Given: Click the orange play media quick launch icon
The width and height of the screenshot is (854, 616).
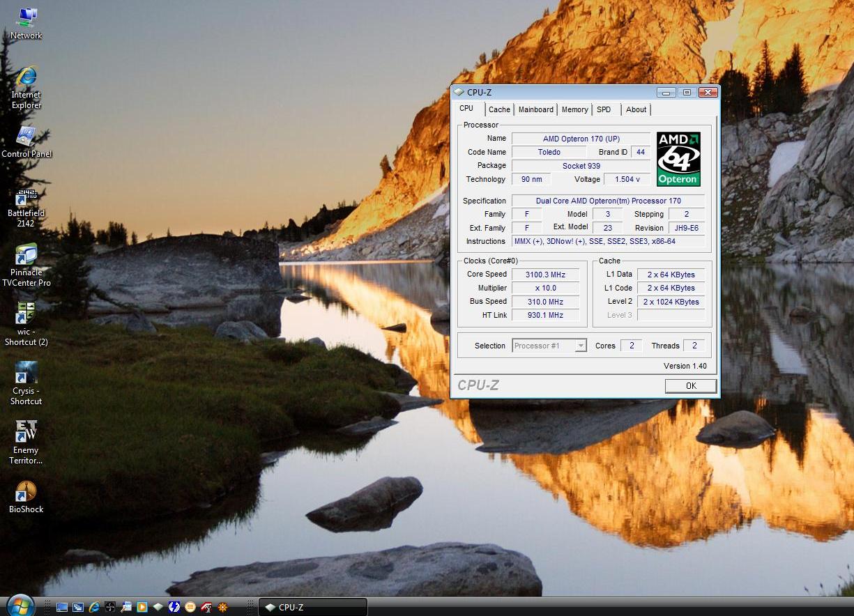Looking at the screenshot, I should tap(142, 607).
